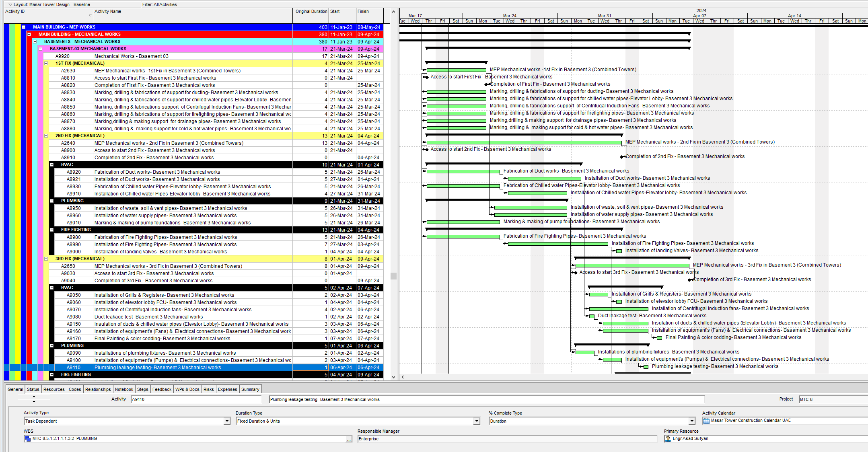This screenshot has height=452, width=868.
Task: Open the Layout options dropdown arrow
Action: [x=10, y=4]
